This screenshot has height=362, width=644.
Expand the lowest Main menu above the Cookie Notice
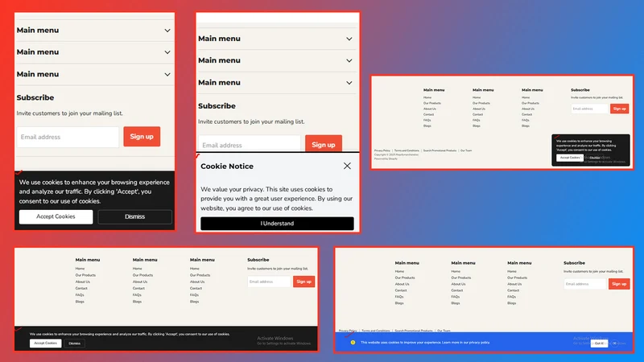coord(277,83)
